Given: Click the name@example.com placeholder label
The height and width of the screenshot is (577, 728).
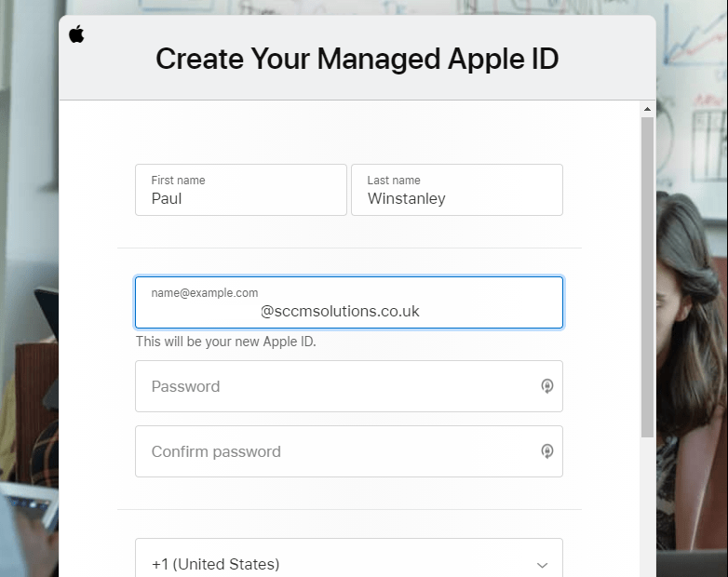Looking at the screenshot, I should [205, 293].
